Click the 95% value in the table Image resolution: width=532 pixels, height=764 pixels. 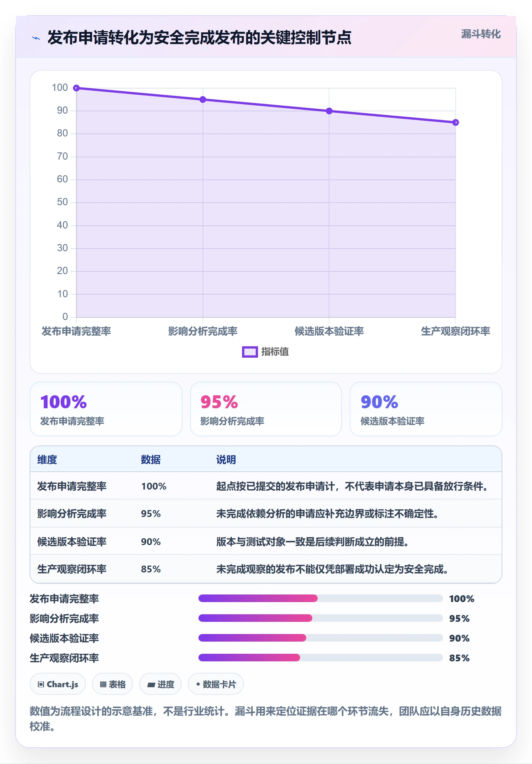(x=151, y=514)
